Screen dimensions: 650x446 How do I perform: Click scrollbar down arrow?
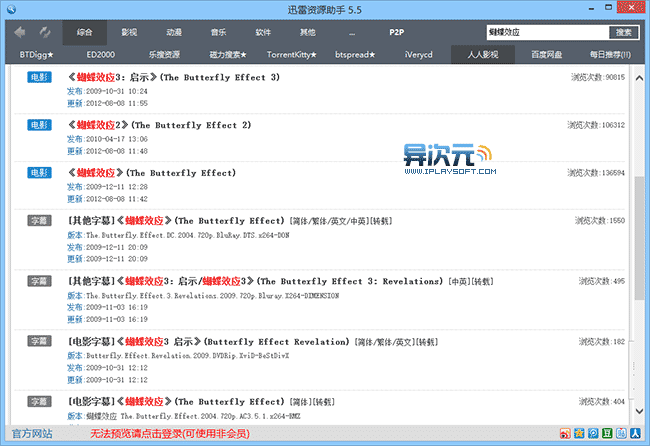[639, 411]
